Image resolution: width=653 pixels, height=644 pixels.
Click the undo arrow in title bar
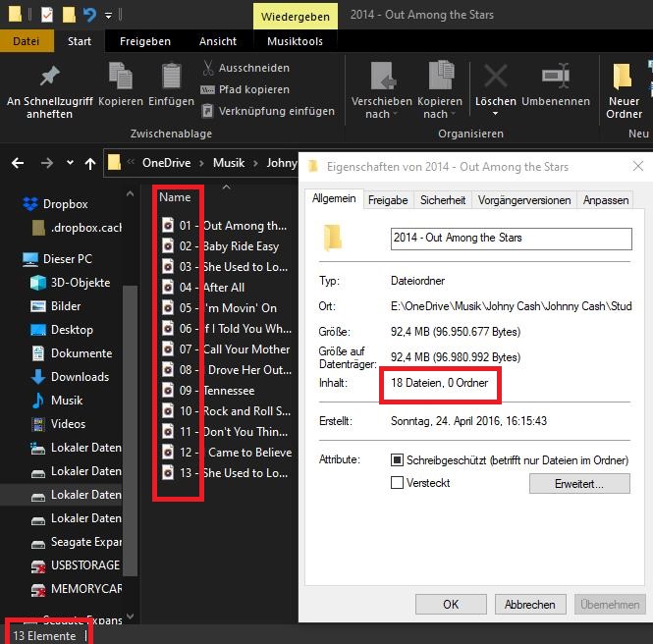(x=89, y=15)
